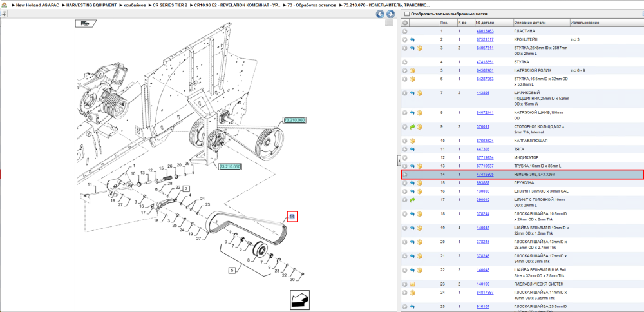Viewport: 644px width, 312px height.
Task: Select description 'РЕМЕНЬ,3НВ, L=3.326М'
Action: coord(533,175)
